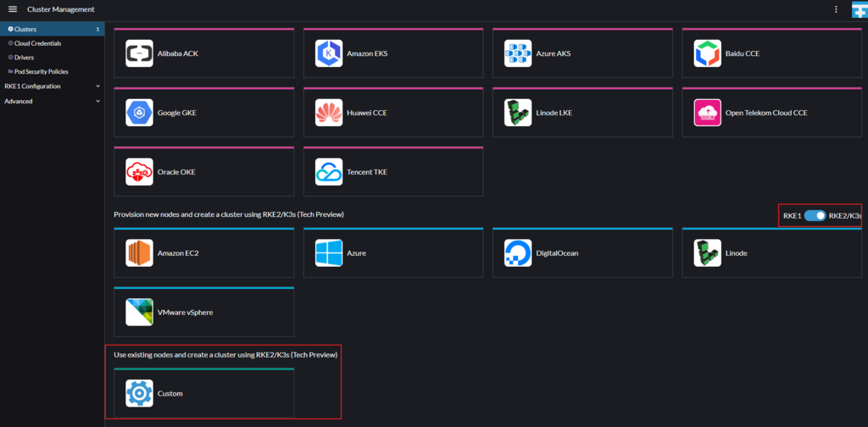Viewport: 868px width, 427px height.
Task: Expand the RKE1 Configuration chevron
Action: pyautogui.click(x=97, y=86)
